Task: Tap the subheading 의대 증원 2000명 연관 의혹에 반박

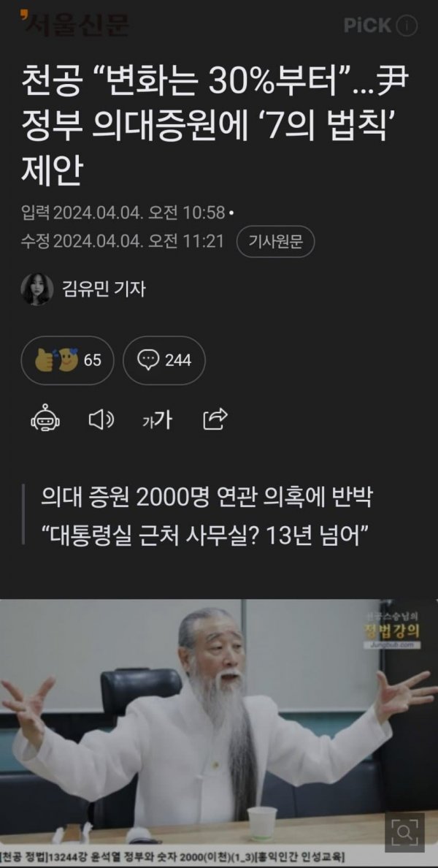Action: tap(207, 498)
